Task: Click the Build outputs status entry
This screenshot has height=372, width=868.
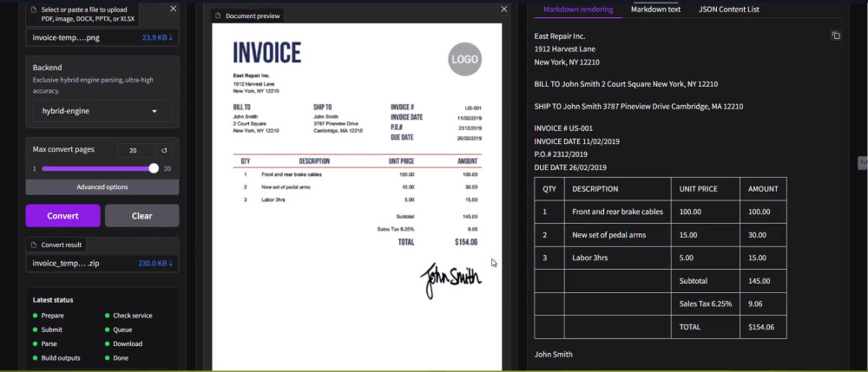Action: (56, 358)
